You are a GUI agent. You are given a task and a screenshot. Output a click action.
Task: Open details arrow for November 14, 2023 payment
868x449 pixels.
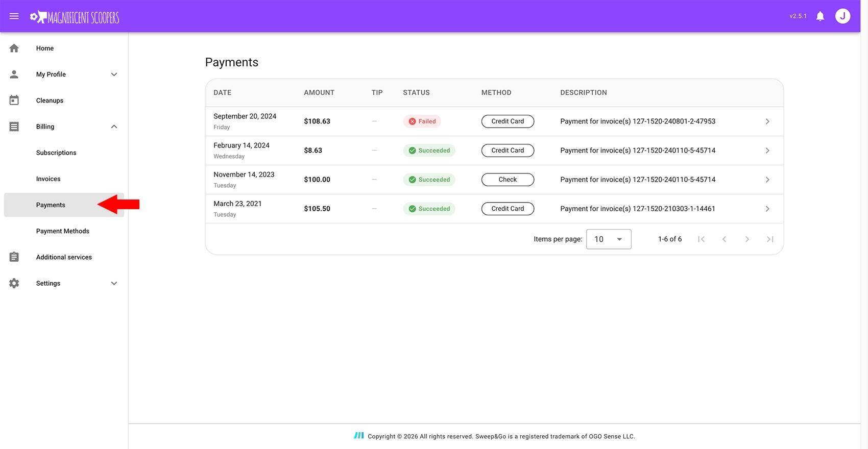[x=767, y=180]
